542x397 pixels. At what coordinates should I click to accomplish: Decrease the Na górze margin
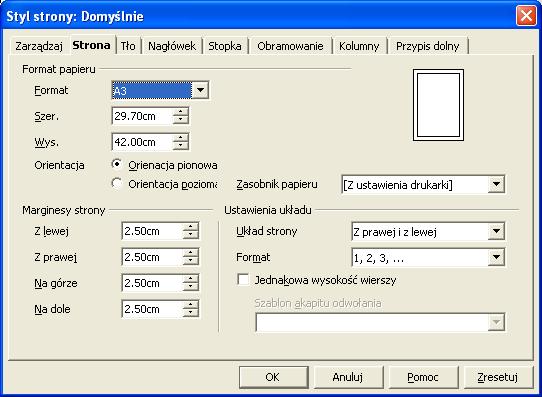click(x=190, y=287)
